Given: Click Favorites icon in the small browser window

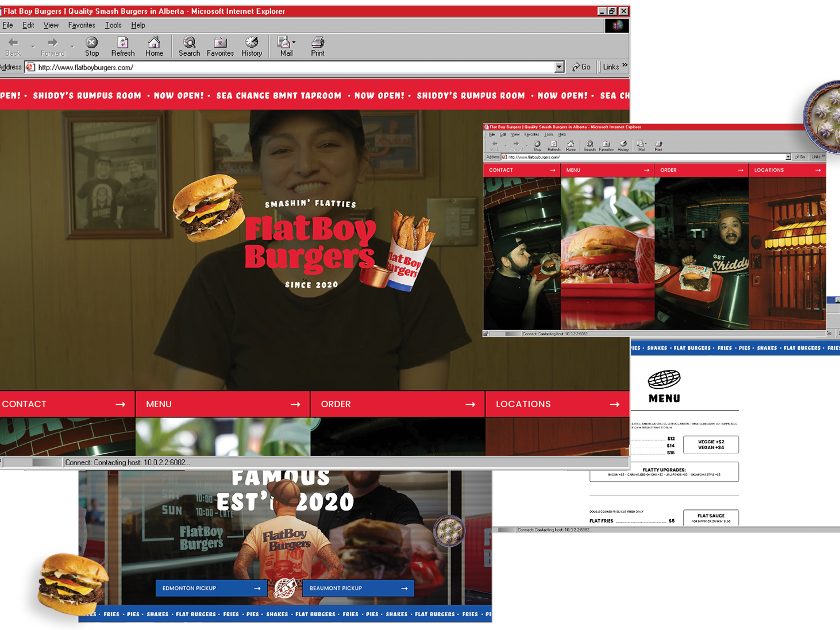Looking at the screenshot, I should 606,144.
